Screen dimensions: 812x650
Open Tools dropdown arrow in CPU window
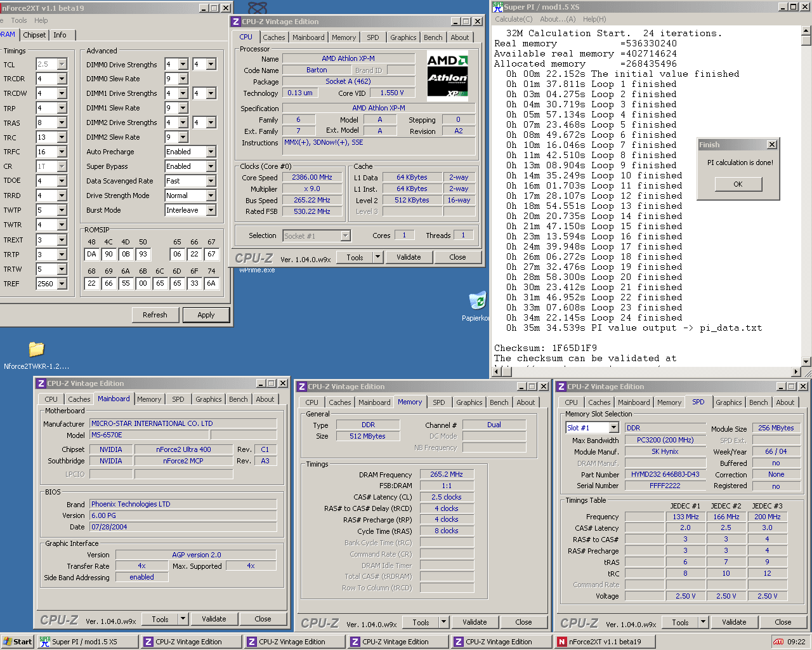point(378,257)
